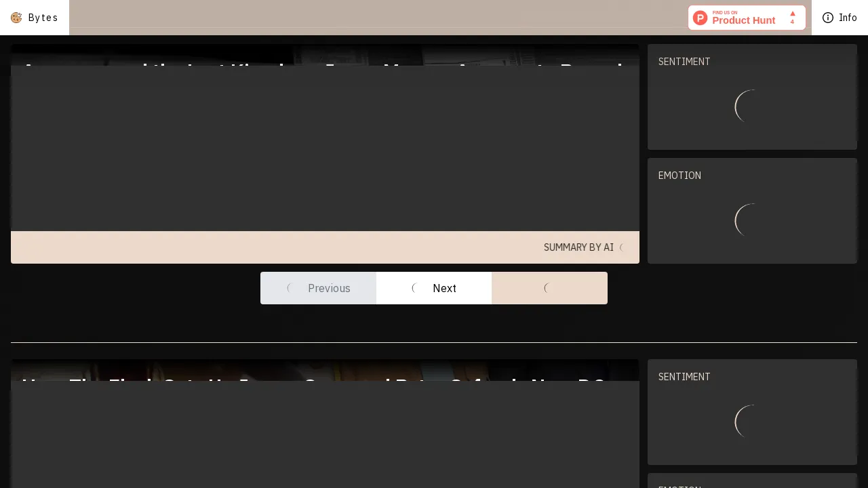Click the first article's headline banner

[325, 56]
